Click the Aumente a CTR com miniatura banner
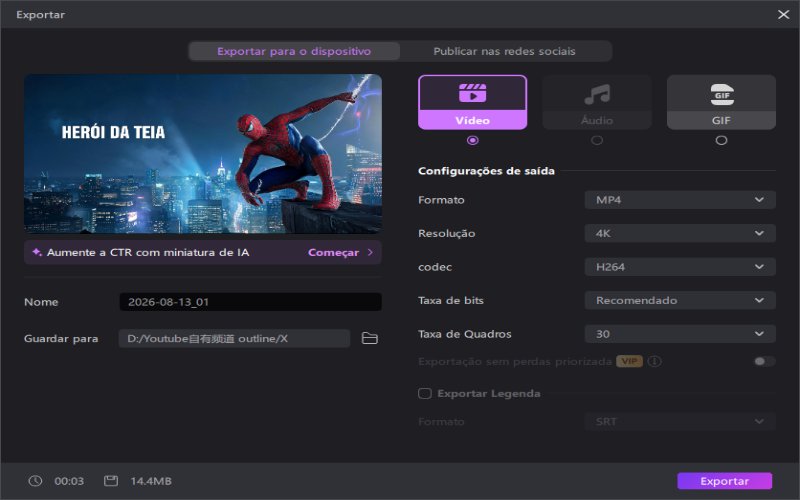 point(203,253)
